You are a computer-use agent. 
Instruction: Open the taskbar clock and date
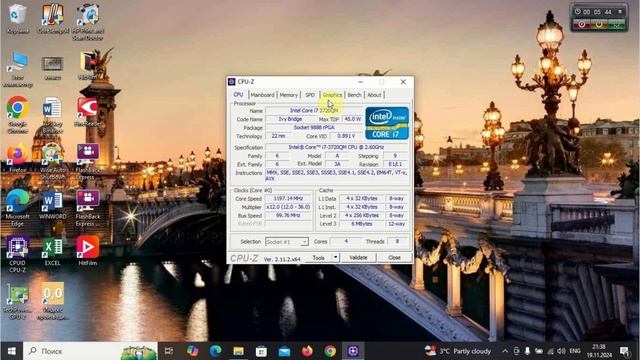[x=599, y=351]
